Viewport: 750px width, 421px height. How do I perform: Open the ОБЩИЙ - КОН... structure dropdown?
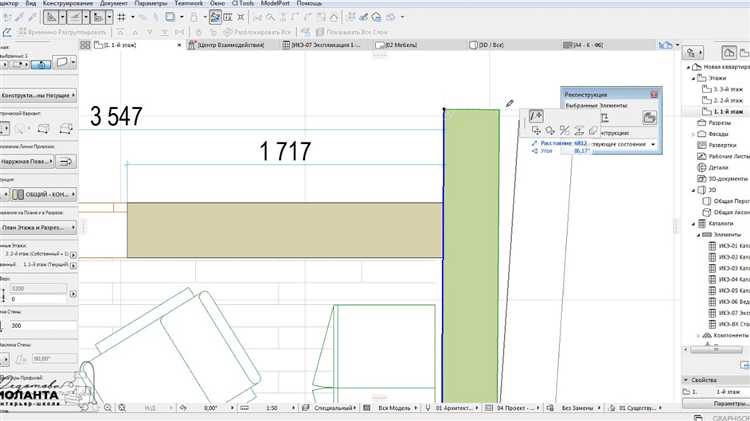pyautogui.click(x=44, y=194)
